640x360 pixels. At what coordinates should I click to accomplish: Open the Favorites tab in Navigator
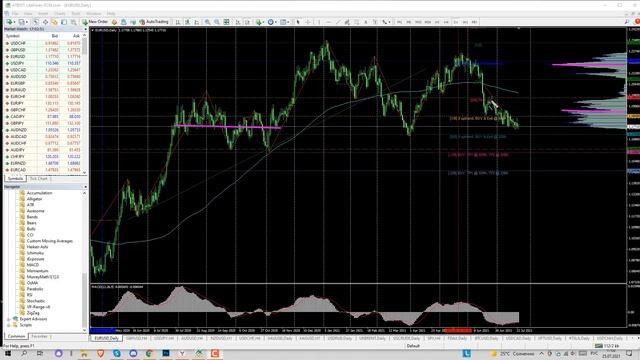coord(40,336)
